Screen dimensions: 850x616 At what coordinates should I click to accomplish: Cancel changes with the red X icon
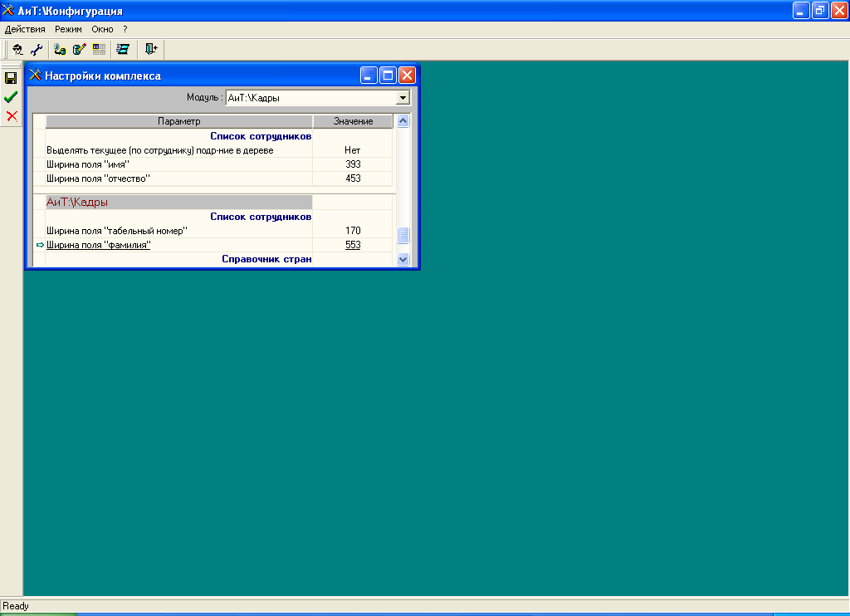[12, 116]
